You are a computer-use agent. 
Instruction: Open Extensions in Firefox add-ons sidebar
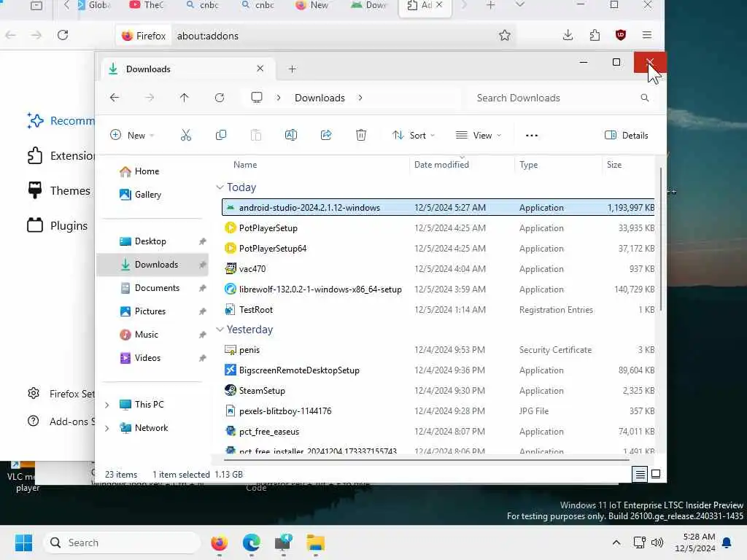[61, 156]
